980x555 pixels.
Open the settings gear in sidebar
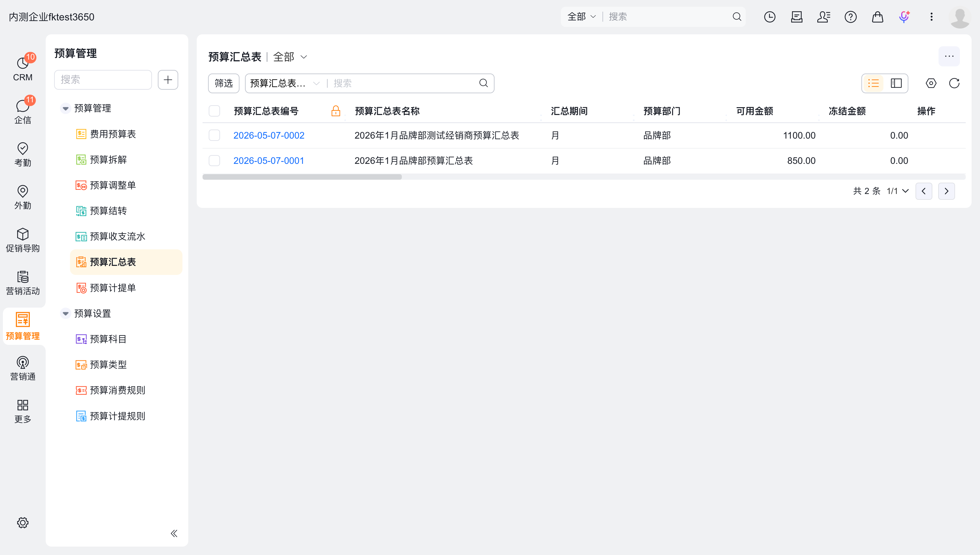point(22,523)
